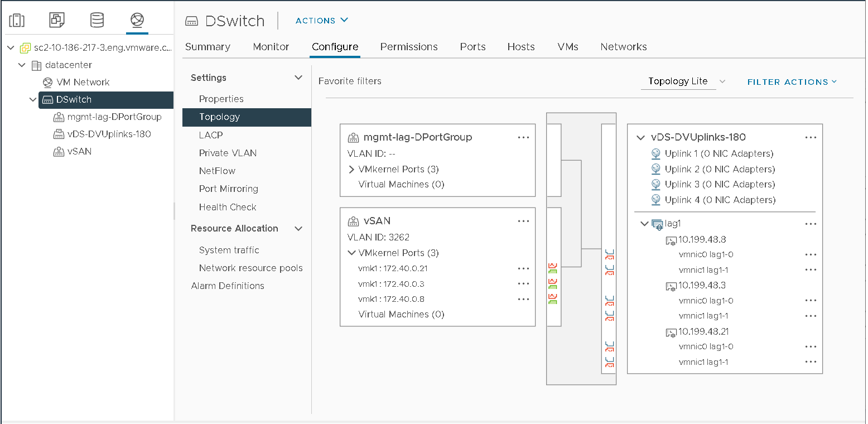Viewport: 868px width, 424px height.
Task: Open the FILTER ACTIONS dropdown
Action: [x=793, y=82]
